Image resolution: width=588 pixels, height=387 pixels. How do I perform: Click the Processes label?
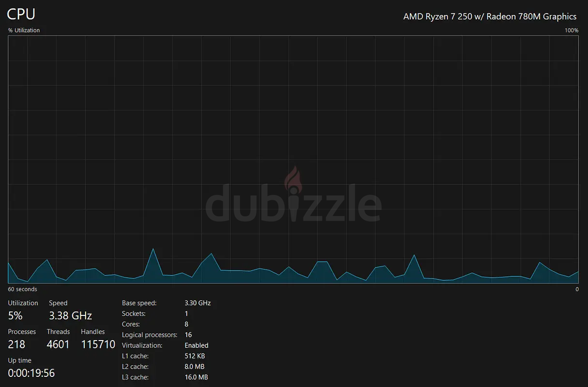22,332
